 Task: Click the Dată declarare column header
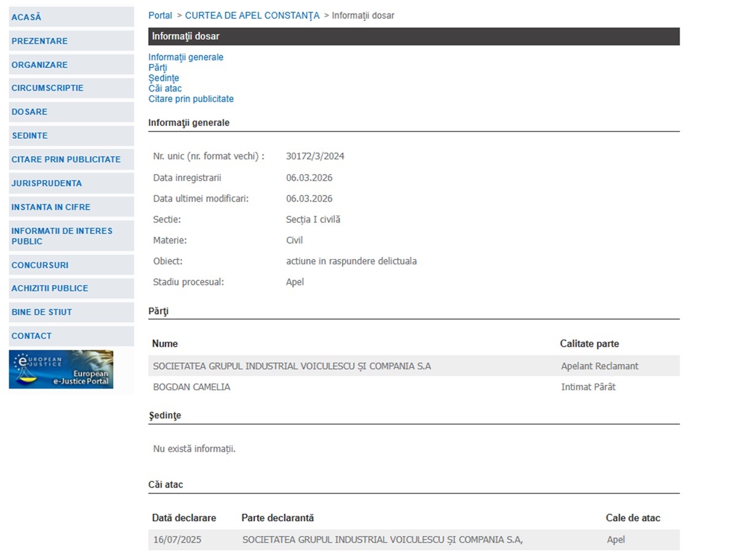point(184,518)
